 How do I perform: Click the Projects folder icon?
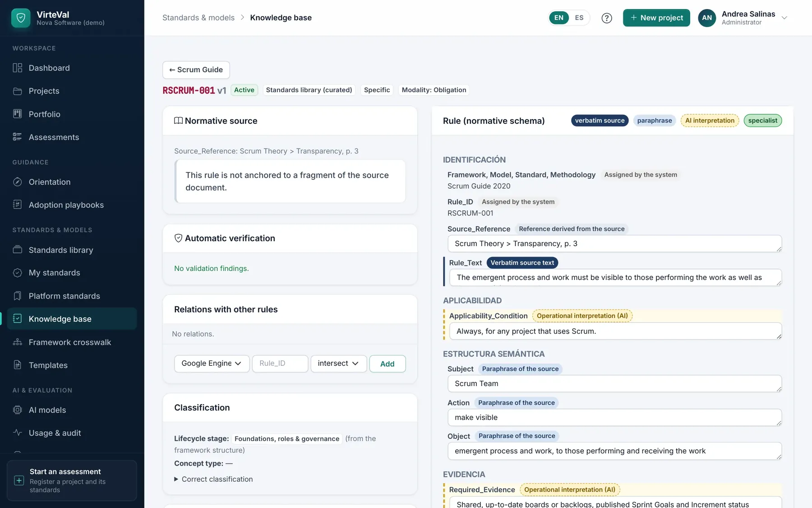[x=18, y=91]
